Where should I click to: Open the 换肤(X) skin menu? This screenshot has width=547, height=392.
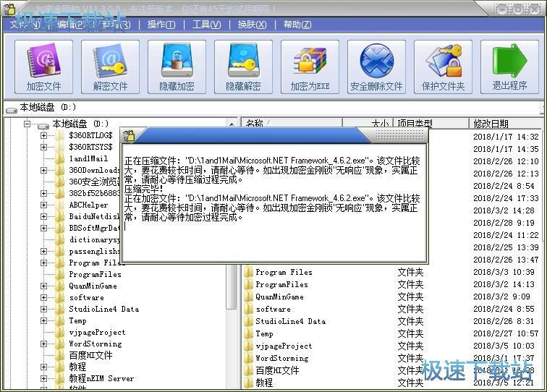click(252, 25)
